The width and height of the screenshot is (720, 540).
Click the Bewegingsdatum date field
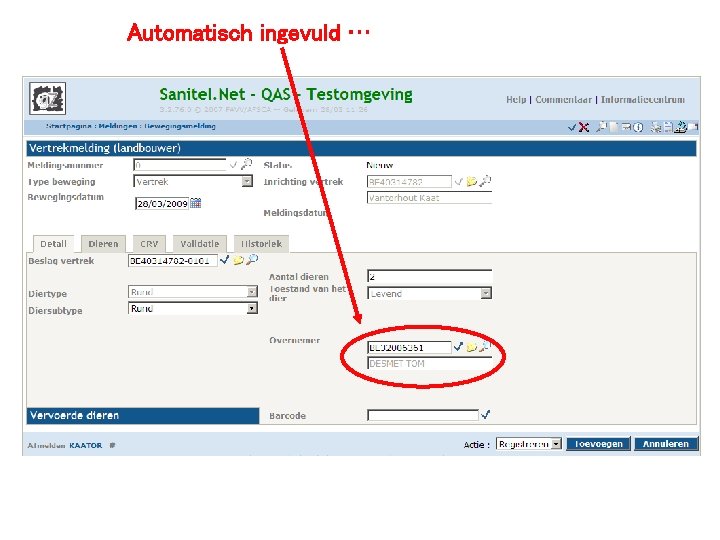(x=162, y=203)
